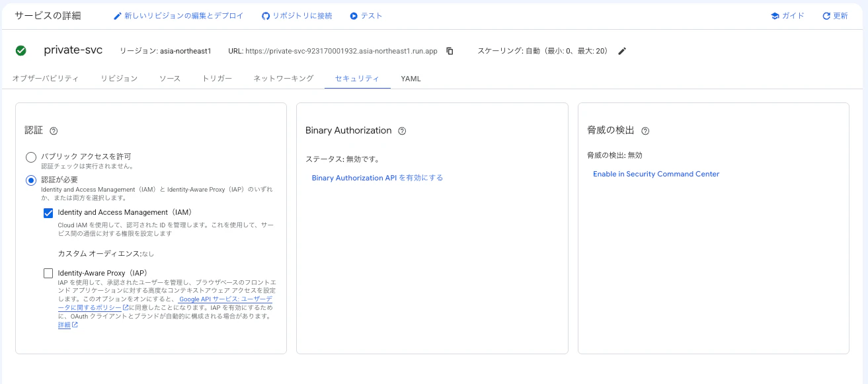Image resolution: width=868 pixels, height=384 pixels.
Task: Click the Binary Authorization heading
Action: (348, 131)
